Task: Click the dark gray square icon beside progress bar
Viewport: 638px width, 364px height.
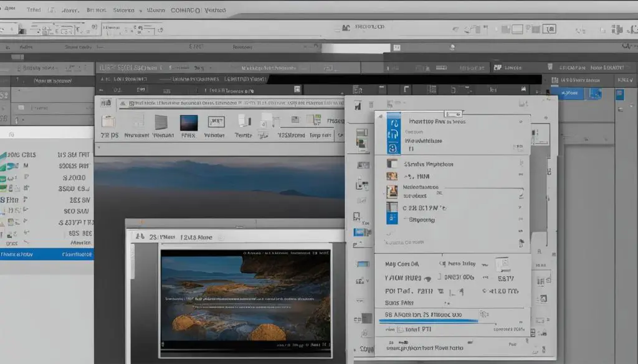Action: (x=367, y=318)
